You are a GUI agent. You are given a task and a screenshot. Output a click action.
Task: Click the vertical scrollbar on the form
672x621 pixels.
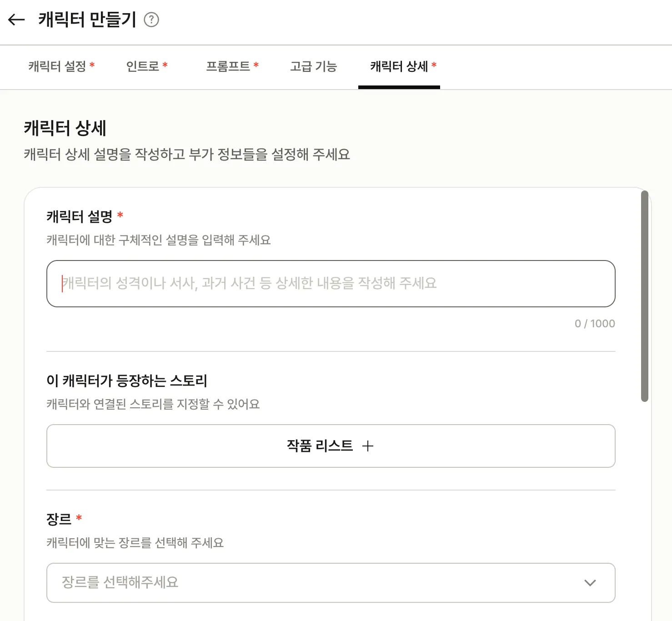tap(644, 295)
